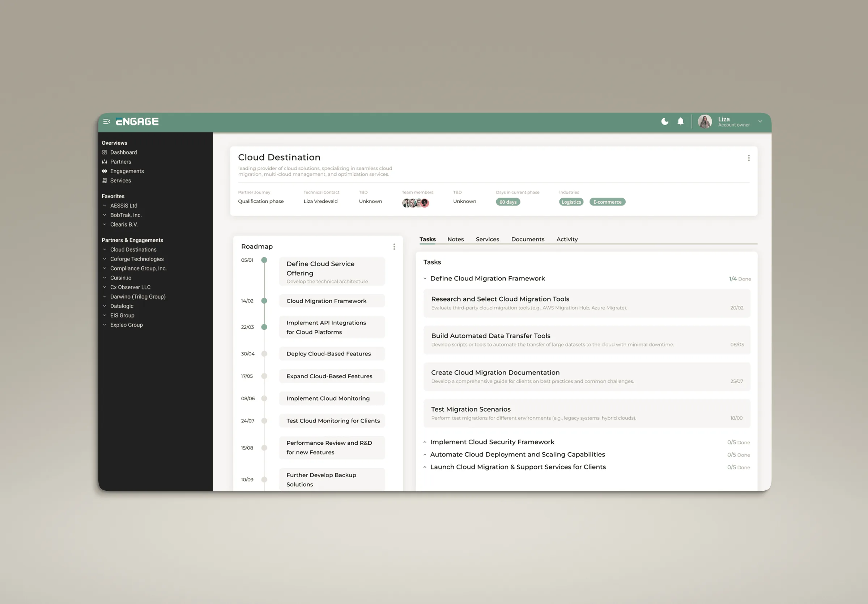Image resolution: width=868 pixels, height=604 pixels.
Task: Open Research and Select Cloud Migration Tools task
Action: click(x=587, y=303)
